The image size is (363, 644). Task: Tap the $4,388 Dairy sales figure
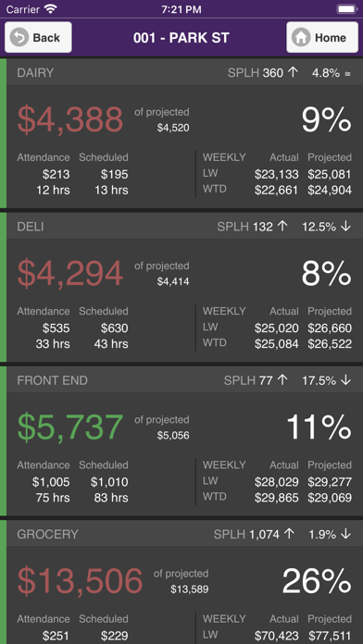(70, 120)
